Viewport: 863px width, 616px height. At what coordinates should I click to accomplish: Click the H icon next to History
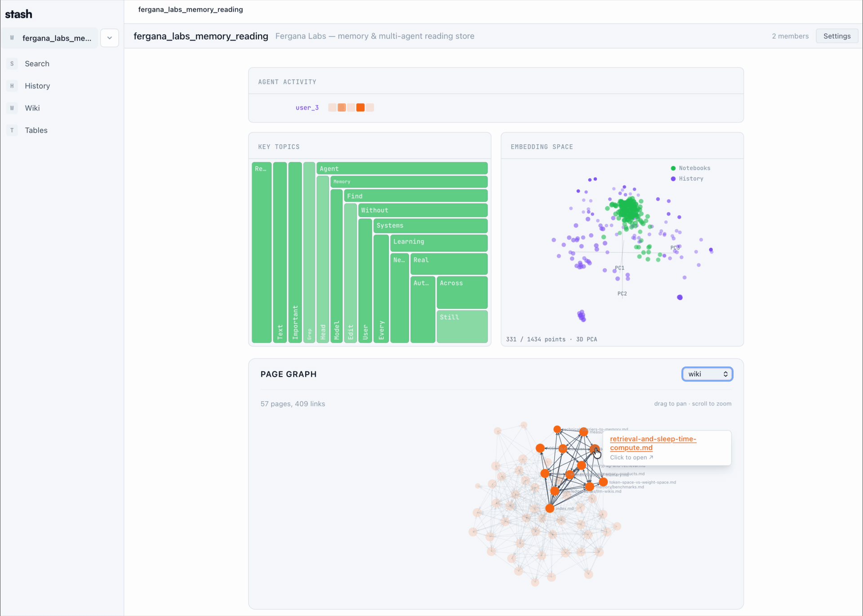click(x=12, y=86)
